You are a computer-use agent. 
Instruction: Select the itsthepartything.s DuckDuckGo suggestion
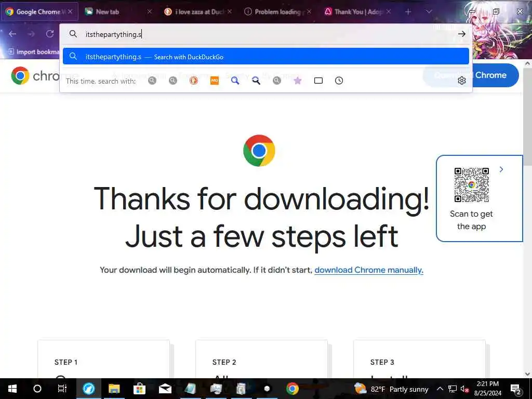pos(265,57)
